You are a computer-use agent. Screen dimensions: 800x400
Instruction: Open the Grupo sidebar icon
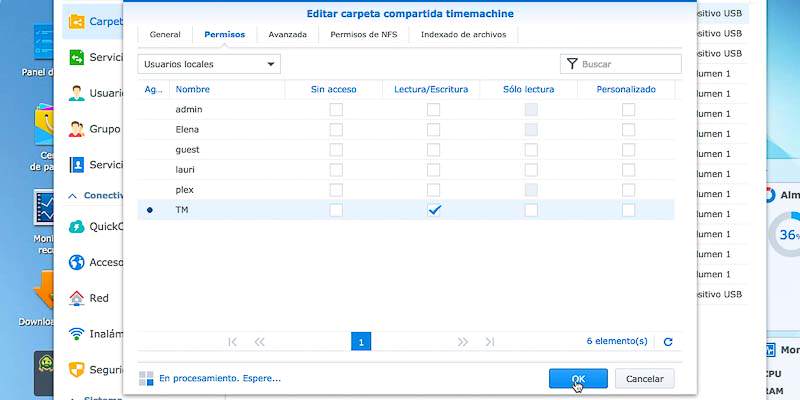click(x=77, y=129)
